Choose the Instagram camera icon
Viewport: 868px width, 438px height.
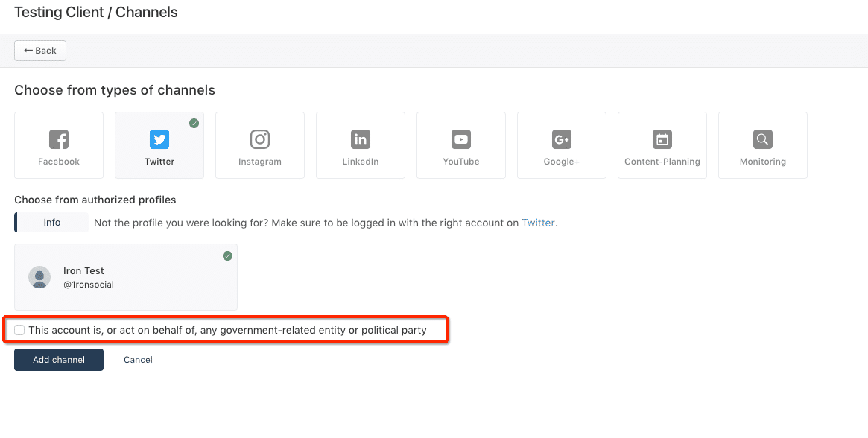(259, 139)
